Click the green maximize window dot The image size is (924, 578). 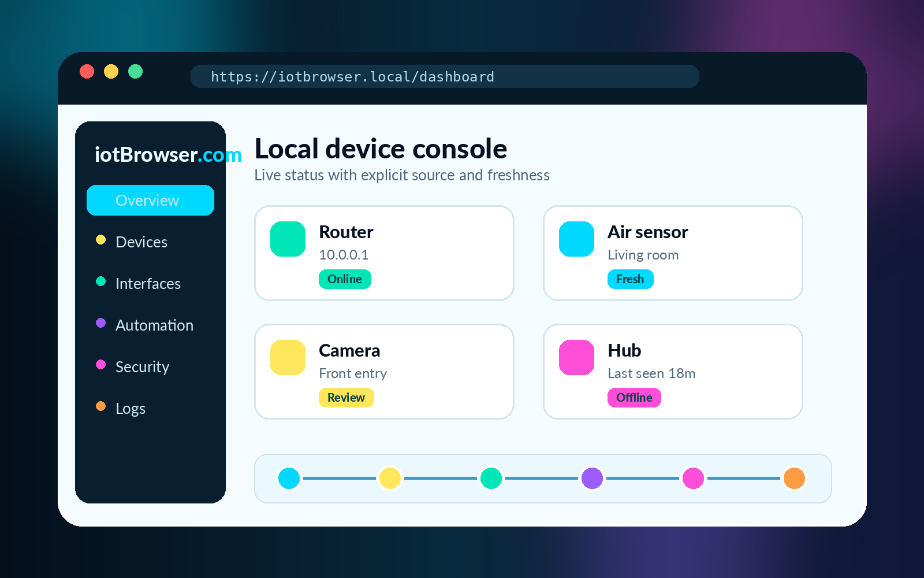[x=135, y=71]
